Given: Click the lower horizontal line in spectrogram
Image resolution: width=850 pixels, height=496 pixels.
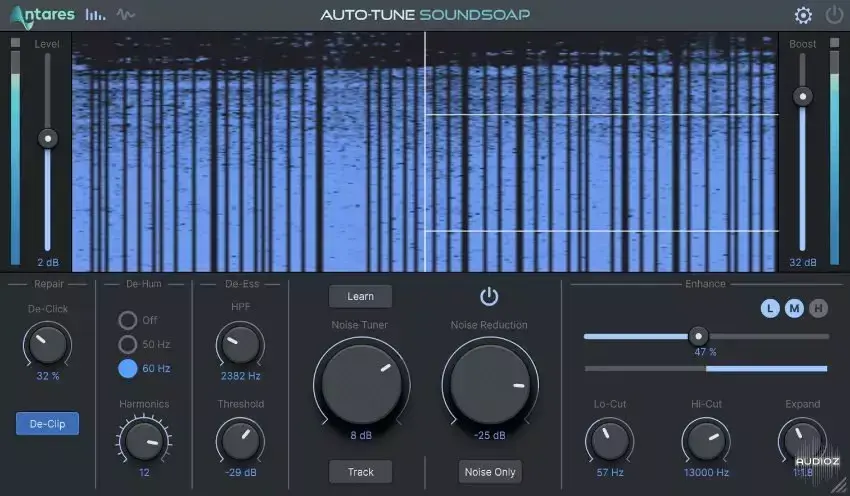Looking at the screenshot, I should pos(602,231).
